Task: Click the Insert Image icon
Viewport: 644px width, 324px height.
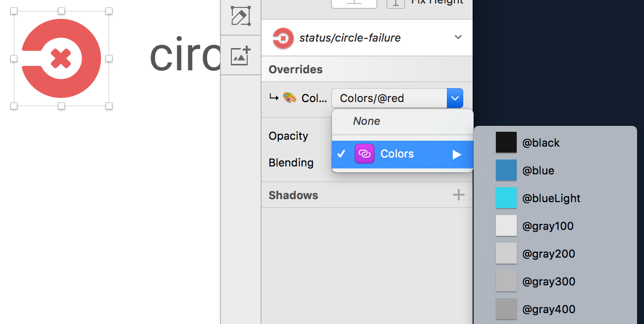Action: pyautogui.click(x=241, y=56)
